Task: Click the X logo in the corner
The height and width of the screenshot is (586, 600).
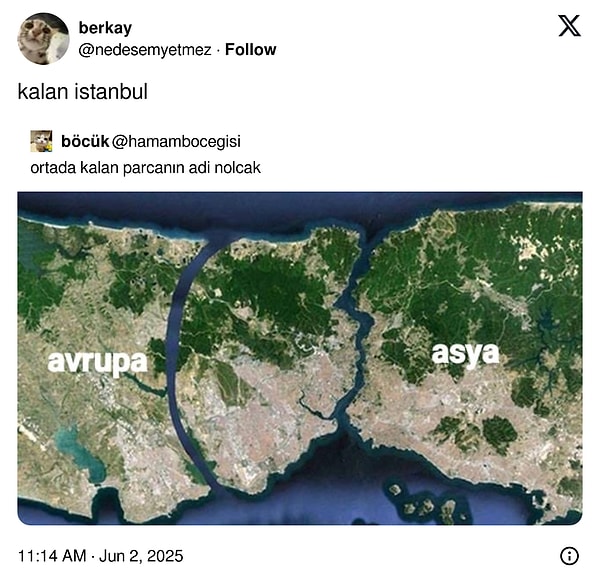Action: click(569, 27)
